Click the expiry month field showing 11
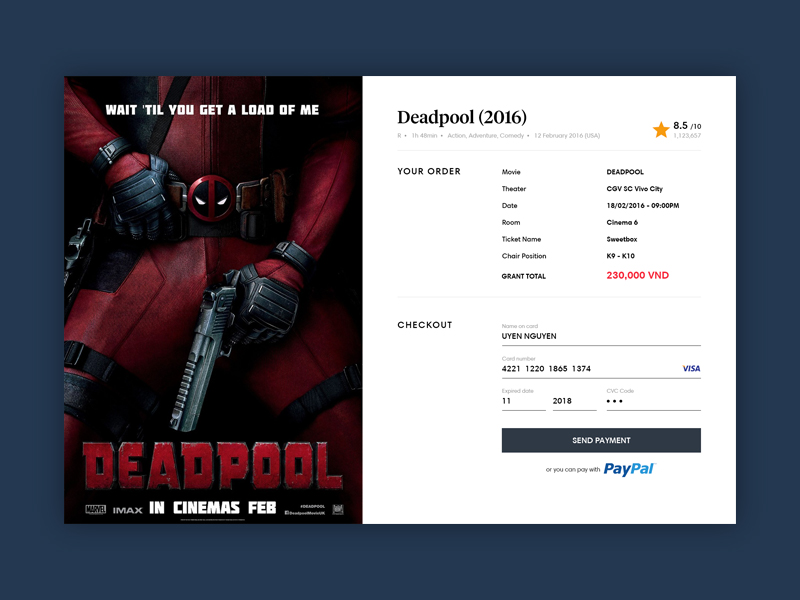Image resolution: width=800 pixels, height=600 pixels. (524, 401)
